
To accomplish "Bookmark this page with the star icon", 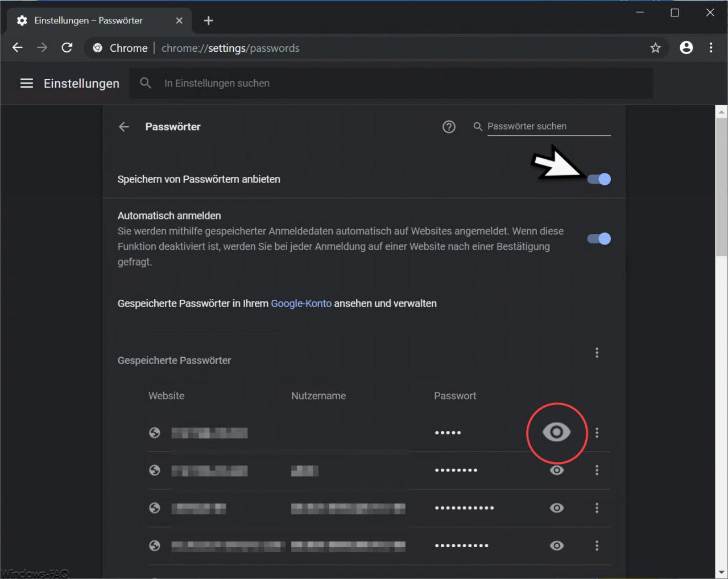I will pos(656,48).
